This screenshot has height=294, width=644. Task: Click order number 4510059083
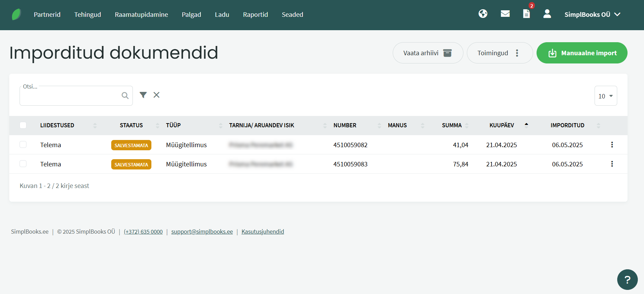tap(350, 164)
